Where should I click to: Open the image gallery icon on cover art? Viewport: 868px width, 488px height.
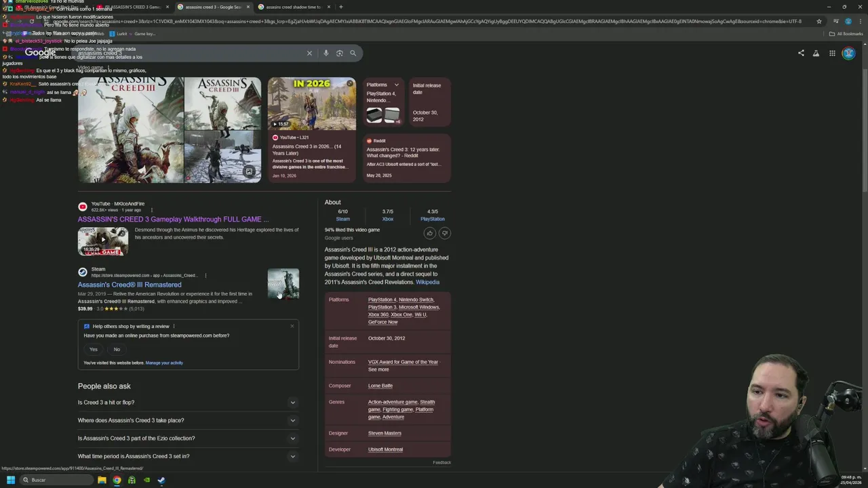(249, 172)
